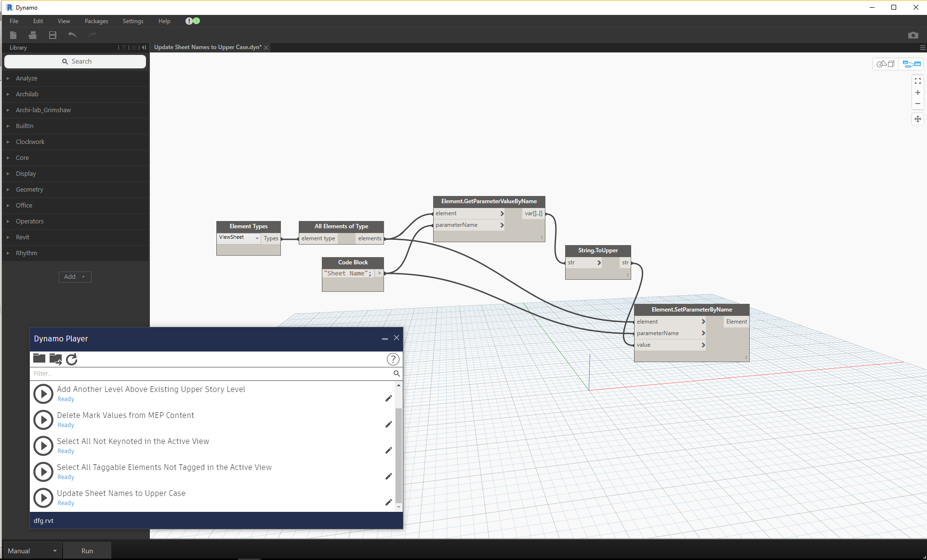
Task: Open the Help menu
Action: pyautogui.click(x=164, y=21)
